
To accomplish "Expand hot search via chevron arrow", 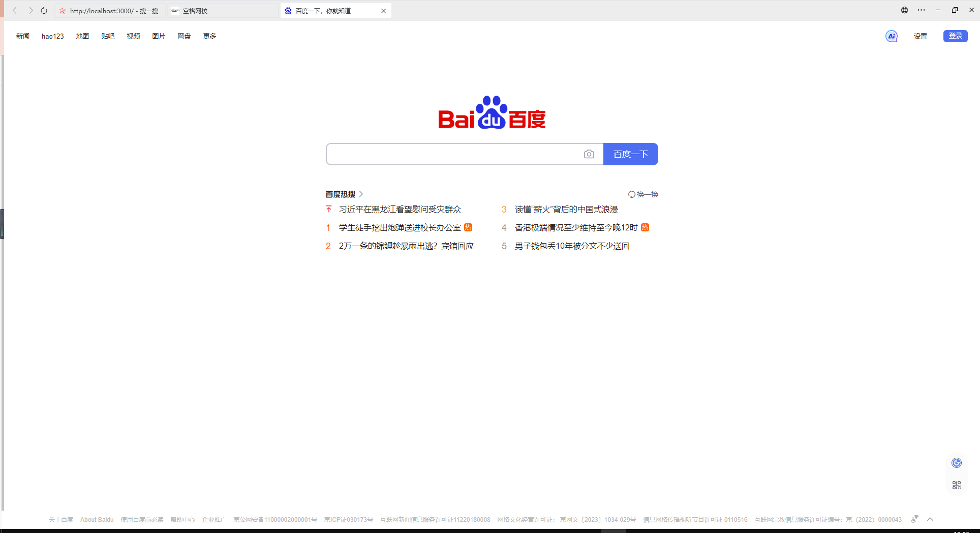I will pos(361,194).
